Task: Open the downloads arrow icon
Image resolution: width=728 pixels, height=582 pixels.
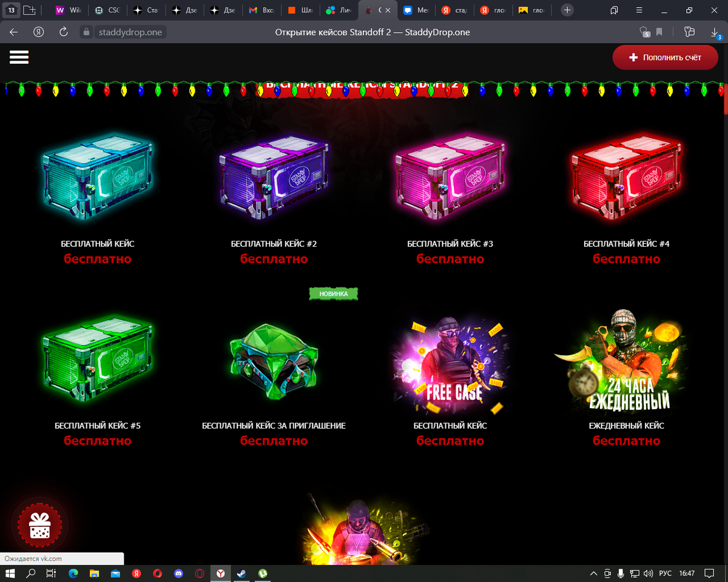Action: pos(715,32)
